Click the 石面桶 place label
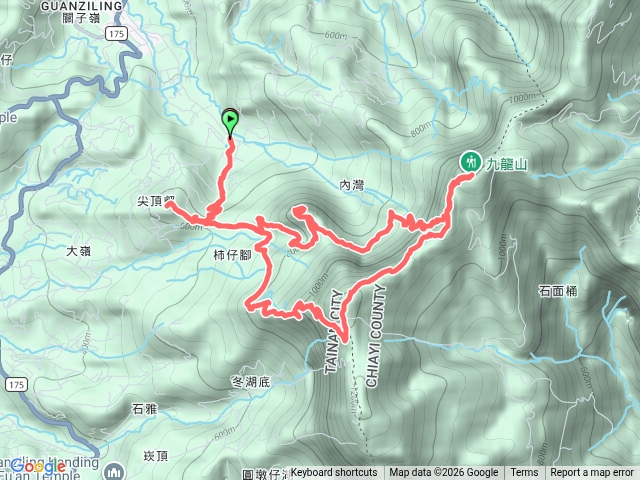This screenshot has height=480, width=640. point(558,291)
